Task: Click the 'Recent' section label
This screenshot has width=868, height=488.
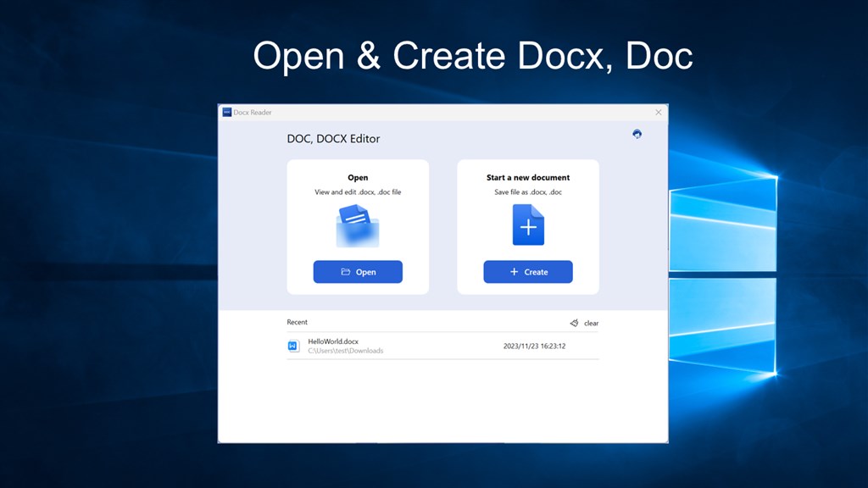Action: point(298,322)
